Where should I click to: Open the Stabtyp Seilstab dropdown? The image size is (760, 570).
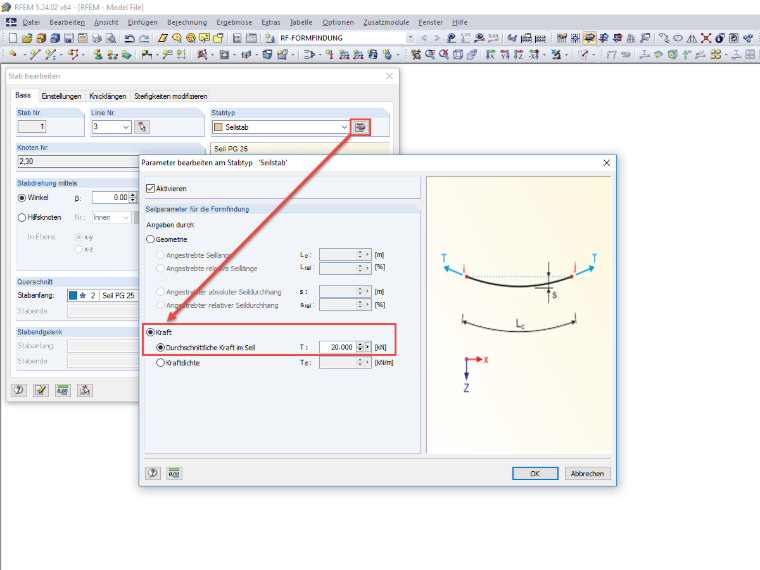coord(344,127)
